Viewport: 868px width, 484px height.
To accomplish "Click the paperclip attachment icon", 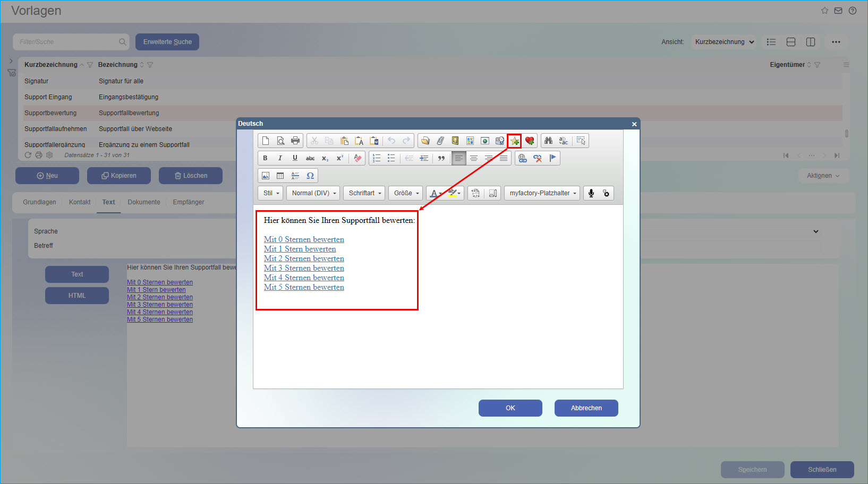I will [440, 141].
